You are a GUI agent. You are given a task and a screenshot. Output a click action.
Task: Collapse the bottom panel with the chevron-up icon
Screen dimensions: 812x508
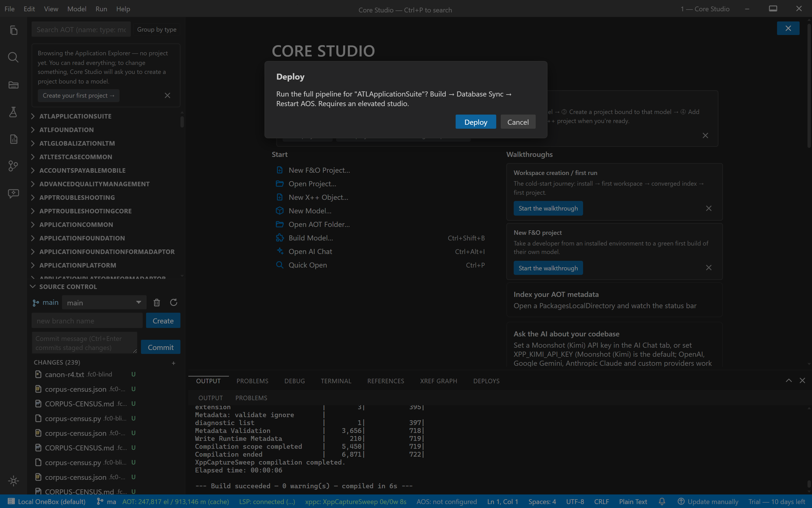789,380
